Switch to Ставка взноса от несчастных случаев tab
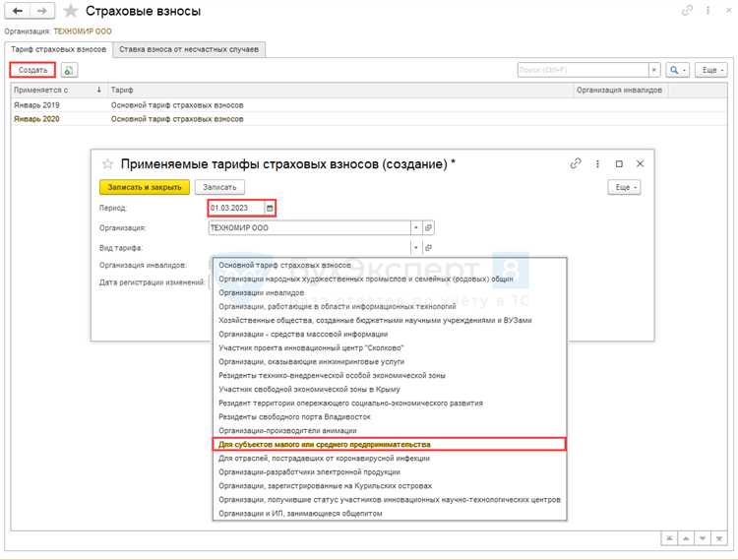This screenshot has height=560, width=738. (189, 49)
